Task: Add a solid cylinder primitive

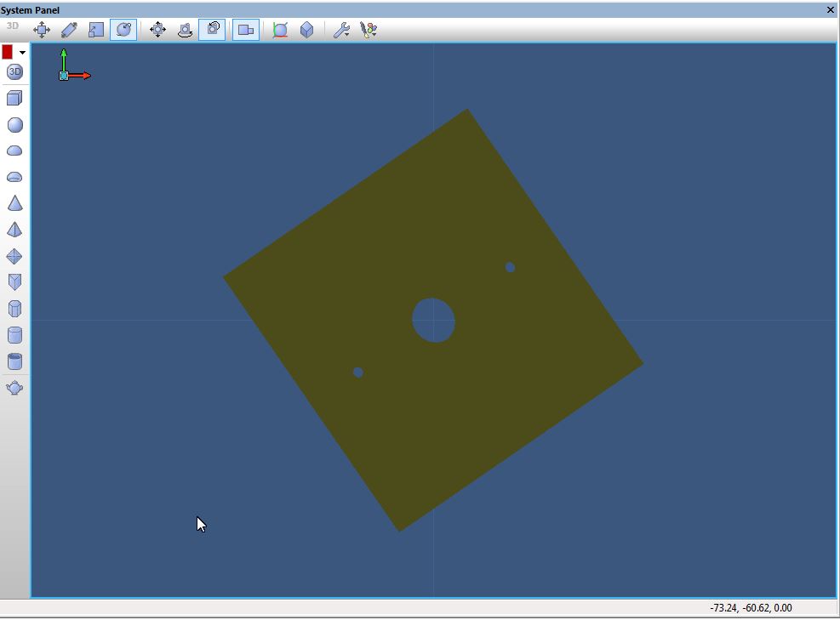Action: (15, 335)
